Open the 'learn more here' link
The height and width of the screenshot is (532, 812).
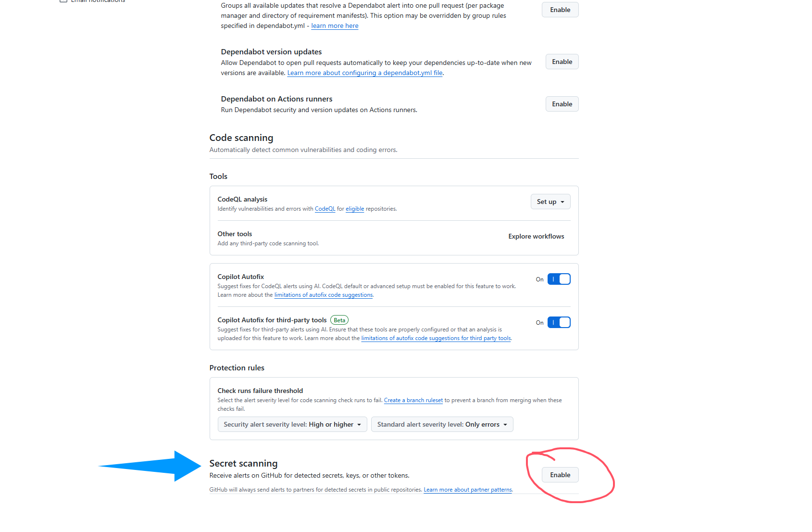(335, 26)
